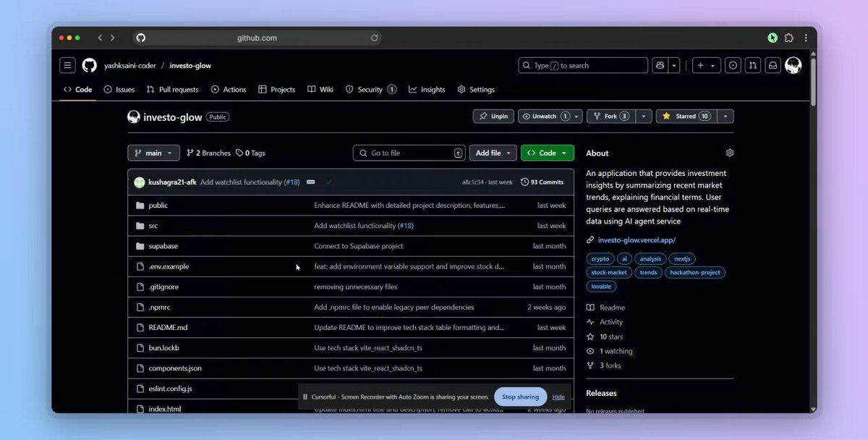868x440 pixels.
Task: Open Readme link in About sidebar
Action: click(606, 308)
